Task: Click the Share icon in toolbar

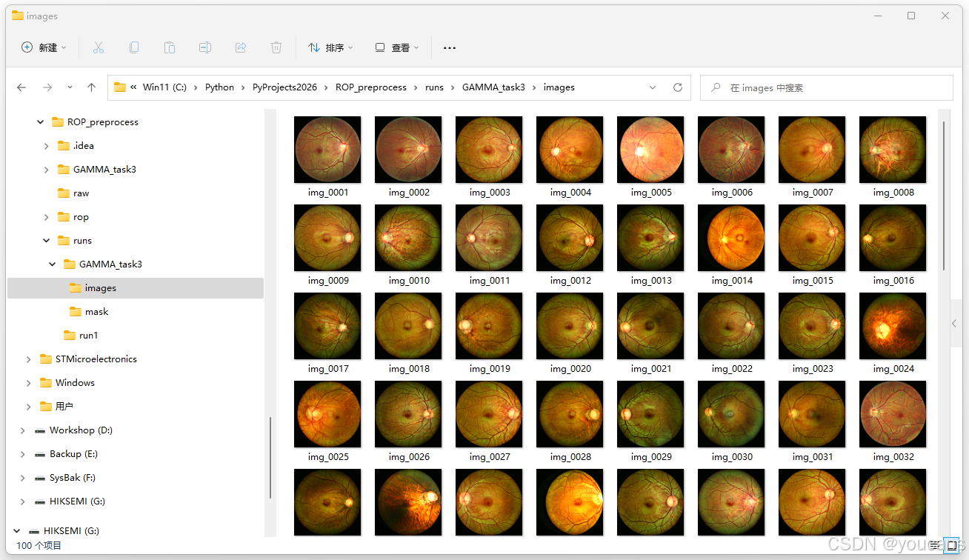Action: click(x=241, y=47)
